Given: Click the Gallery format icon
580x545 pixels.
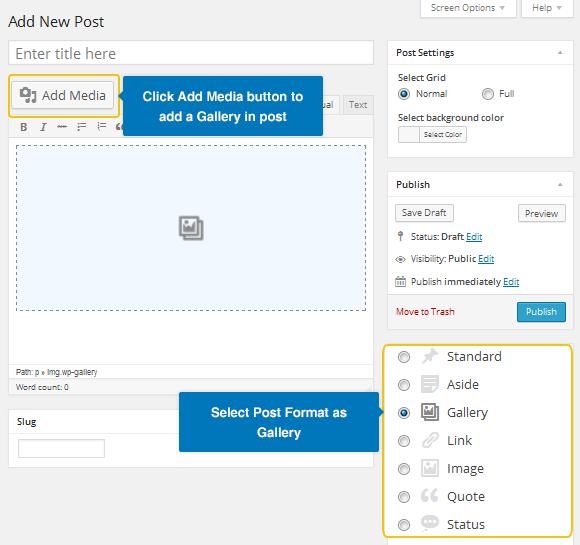Looking at the screenshot, I should (x=430, y=412).
